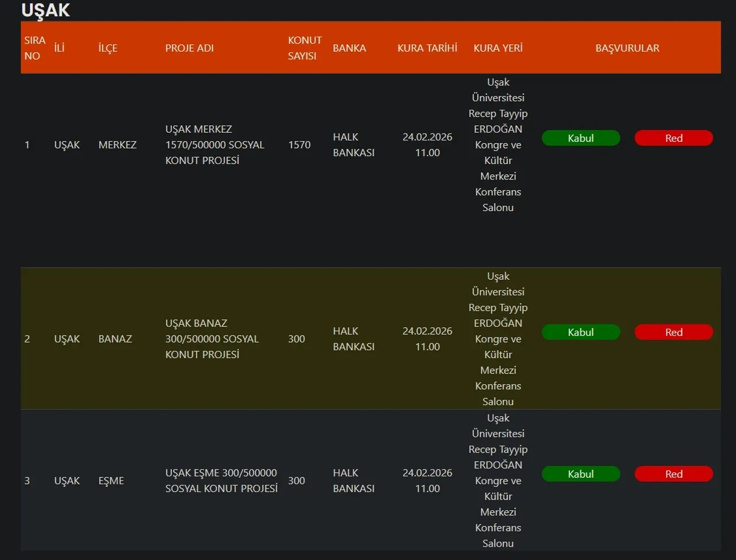
Task: Click the KURA YERİ column header
Action: point(498,48)
